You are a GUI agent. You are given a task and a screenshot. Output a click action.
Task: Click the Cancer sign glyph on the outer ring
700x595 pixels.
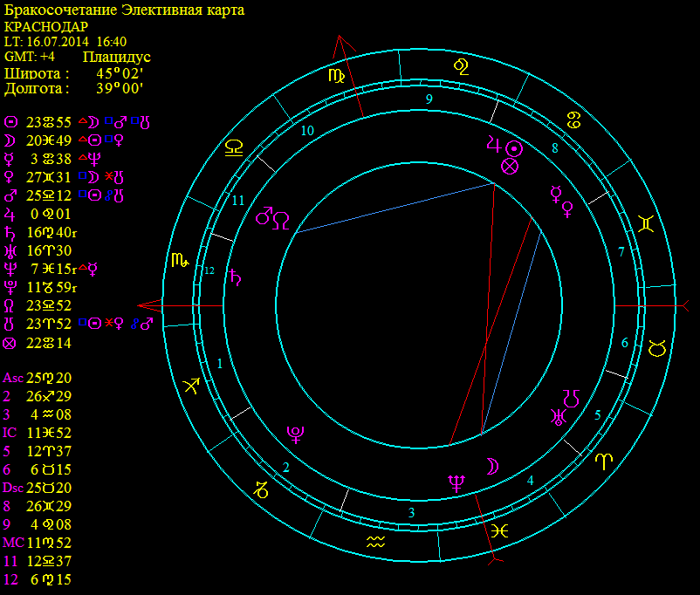573,120
